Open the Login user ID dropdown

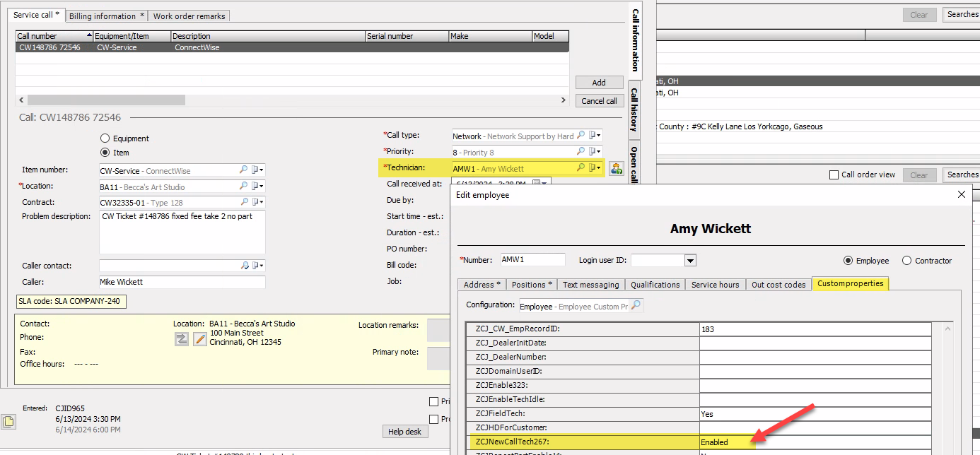tap(690, 261)
